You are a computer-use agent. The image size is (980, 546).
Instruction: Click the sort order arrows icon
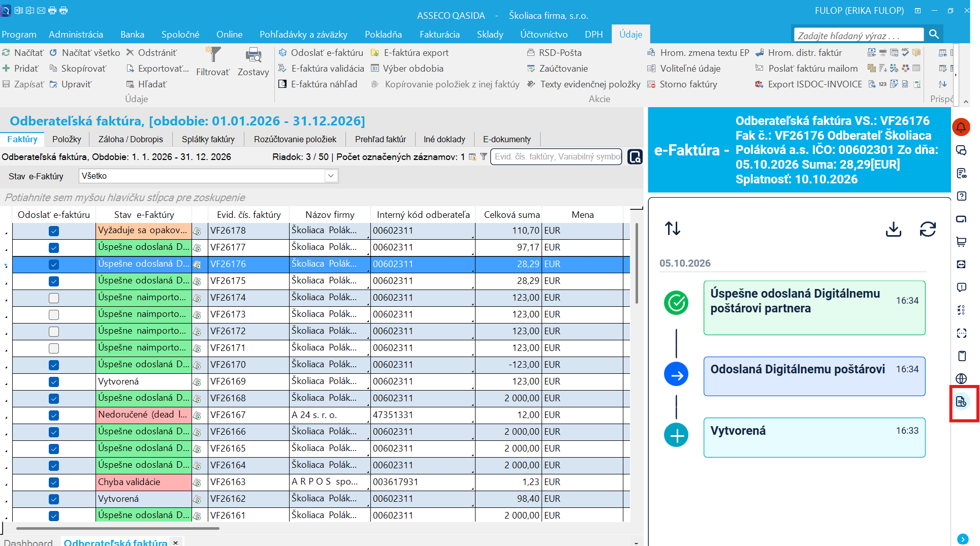pyautogui.click(x=673, y=229)
